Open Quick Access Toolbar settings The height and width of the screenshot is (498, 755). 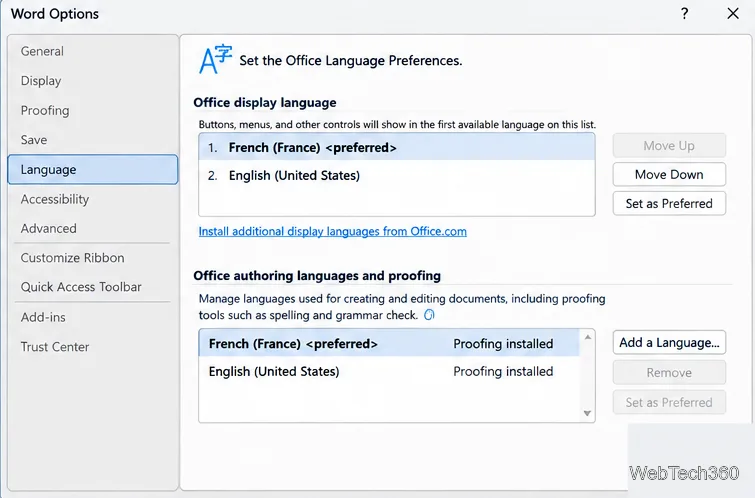coord(92,287)
